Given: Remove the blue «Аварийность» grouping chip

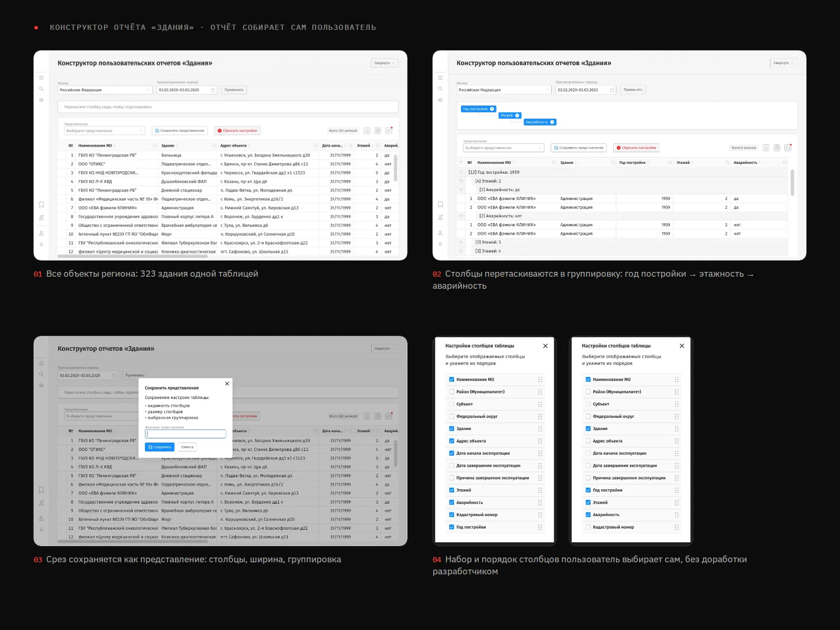Looking at the screenshot, I should [552, 122].
